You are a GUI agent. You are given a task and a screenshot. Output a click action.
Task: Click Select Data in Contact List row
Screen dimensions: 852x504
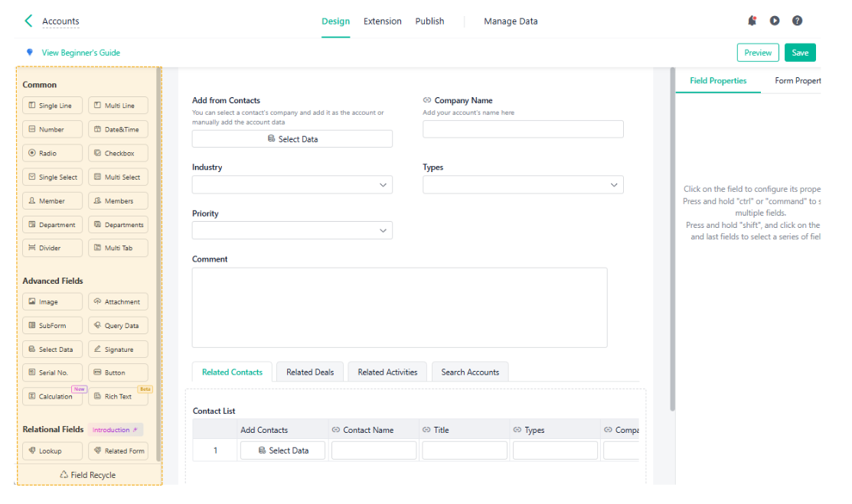pyautogui.click(x=282, y=450)
